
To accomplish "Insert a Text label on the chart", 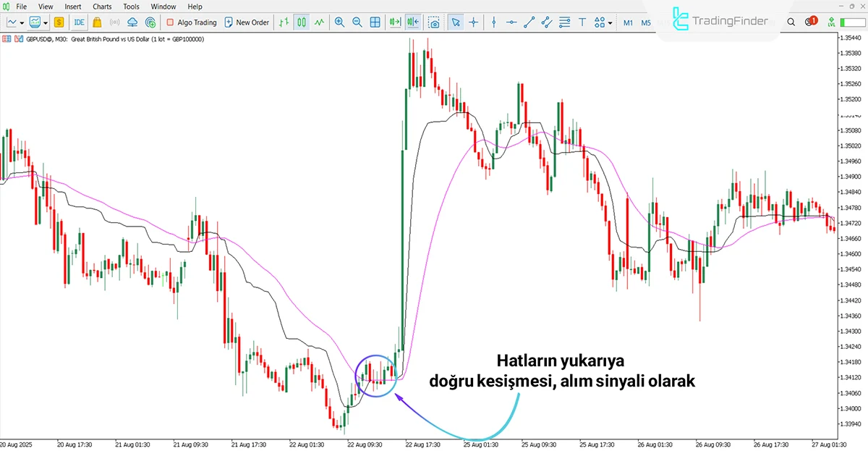I will [582, 22].
